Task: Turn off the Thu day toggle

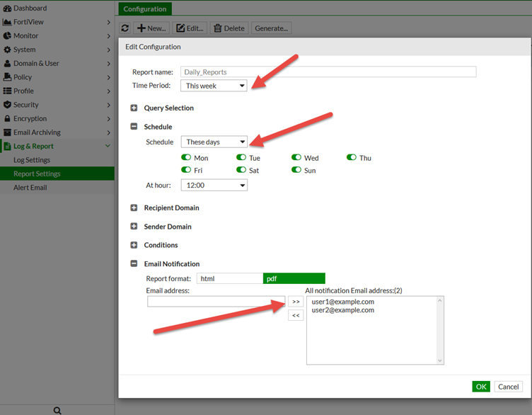Action: tap(352, 158)
